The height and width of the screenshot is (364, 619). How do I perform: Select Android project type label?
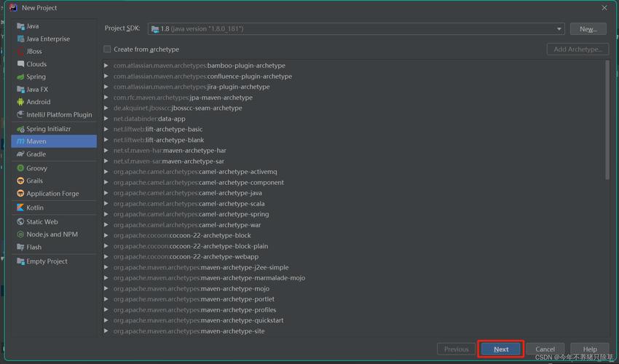coord(39,102)
